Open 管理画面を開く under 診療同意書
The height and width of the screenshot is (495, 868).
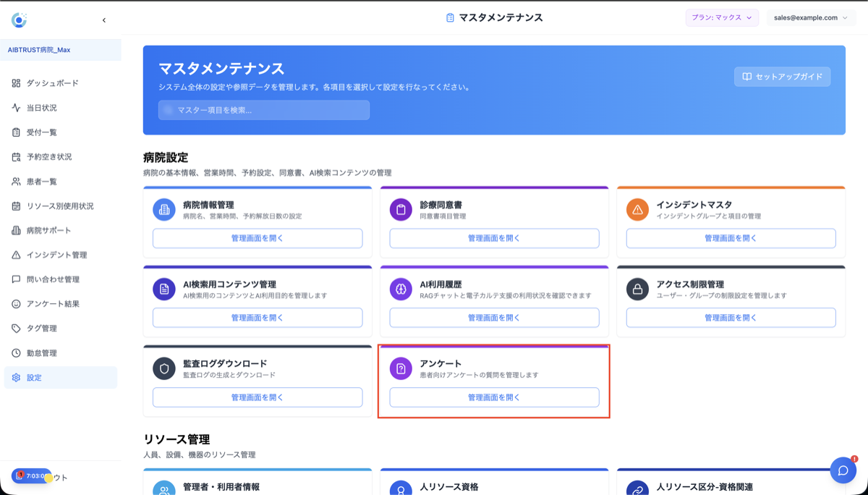point(493,238)
